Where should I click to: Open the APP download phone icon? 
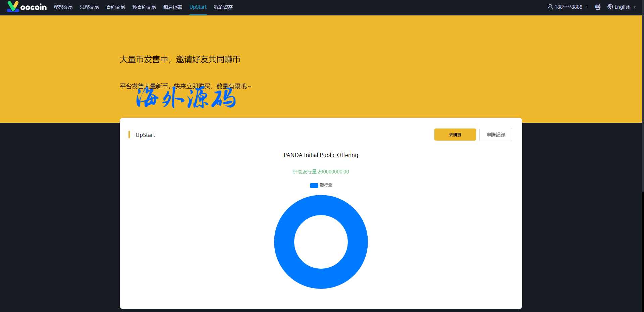click(x=598, y=7)
